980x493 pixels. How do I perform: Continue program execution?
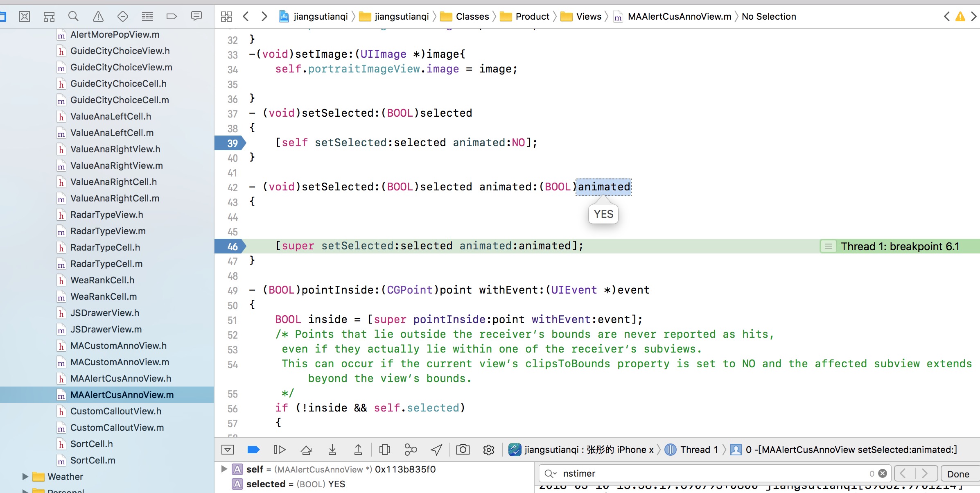point(280,450)
